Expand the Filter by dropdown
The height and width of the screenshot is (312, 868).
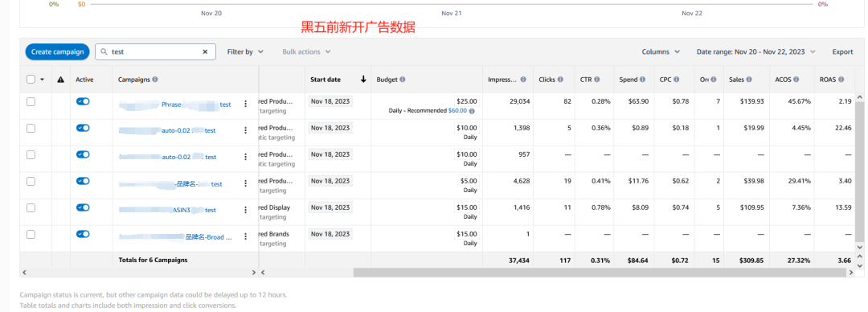[245, 51]
